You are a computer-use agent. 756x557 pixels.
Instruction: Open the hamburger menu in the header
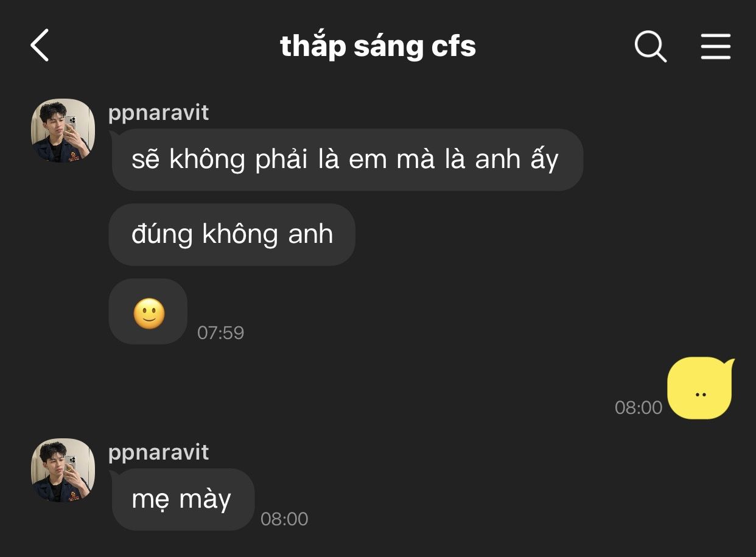point(715,46)
